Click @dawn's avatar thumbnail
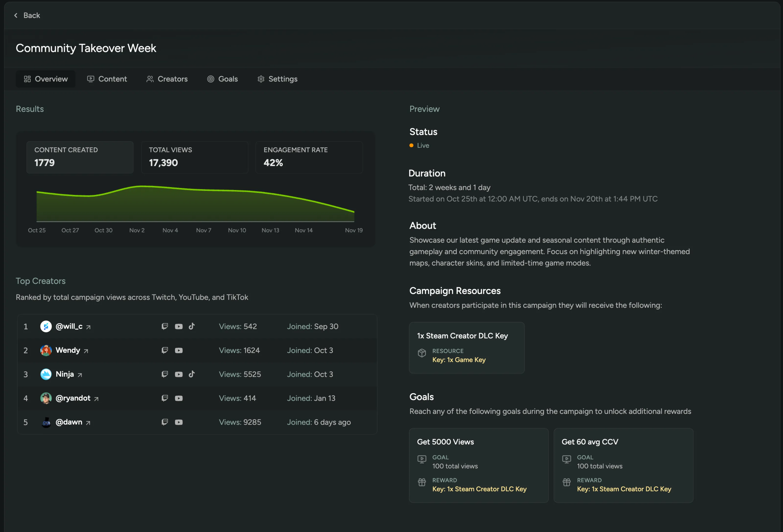 point(46,422)
